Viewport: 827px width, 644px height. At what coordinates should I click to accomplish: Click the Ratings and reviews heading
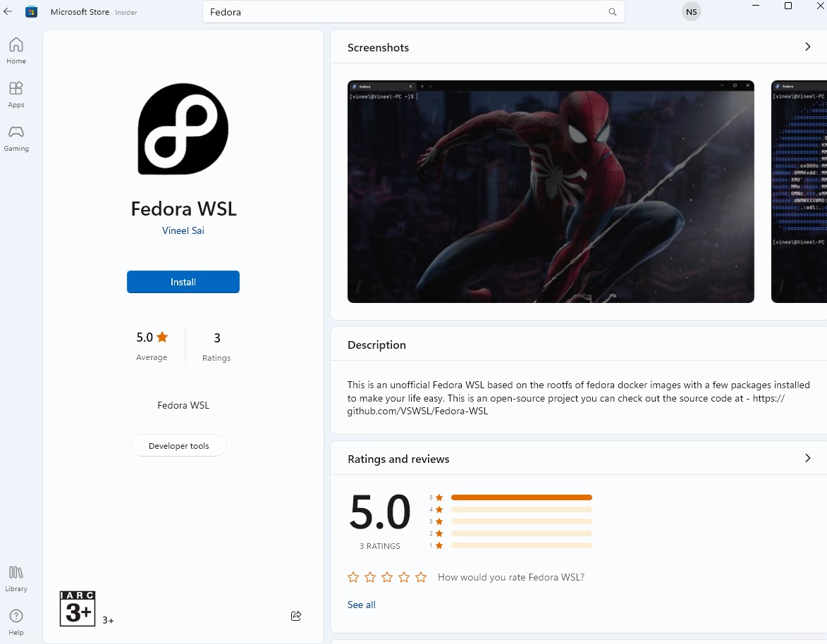398,459
